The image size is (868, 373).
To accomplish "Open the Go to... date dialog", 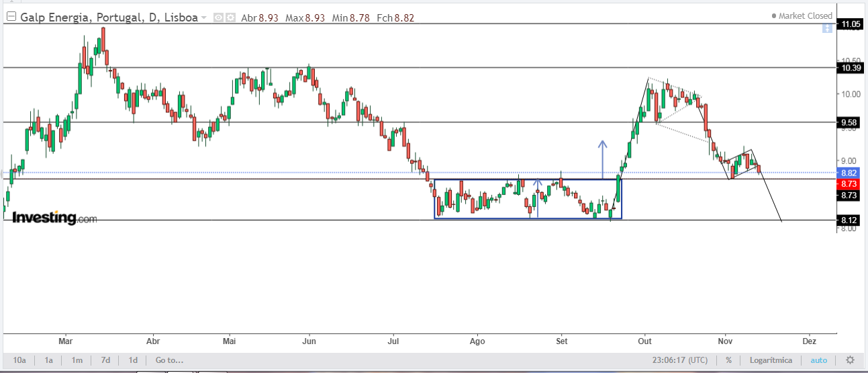I will [x=169, y=360].
